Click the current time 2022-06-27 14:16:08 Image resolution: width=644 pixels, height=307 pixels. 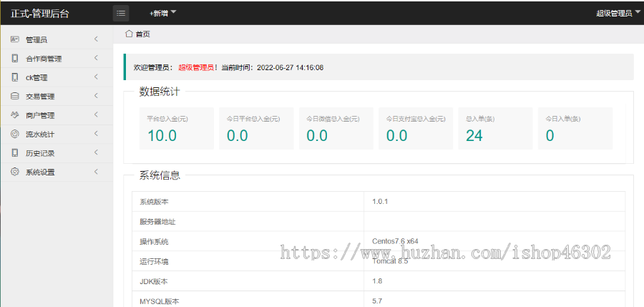[x=290, y=67]
